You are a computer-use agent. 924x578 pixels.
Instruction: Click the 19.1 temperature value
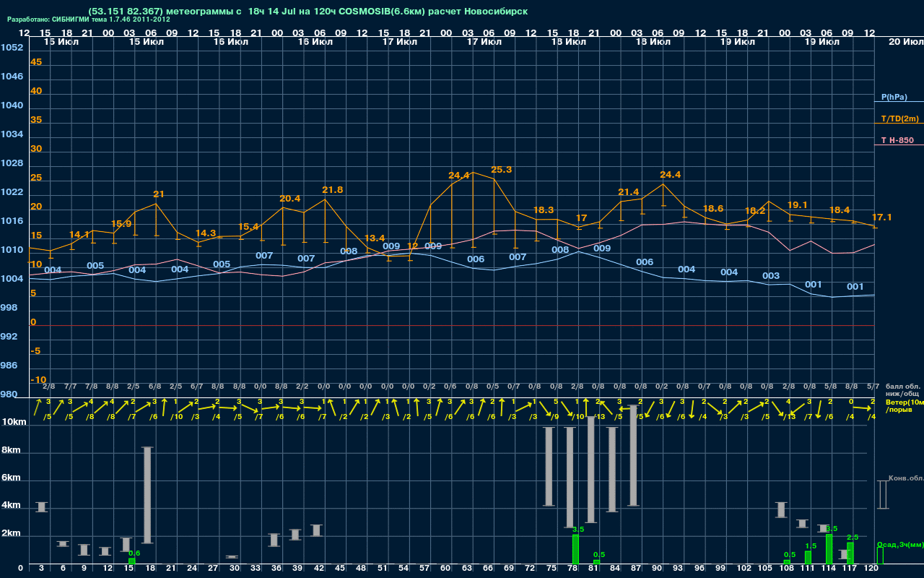point(798,205)
